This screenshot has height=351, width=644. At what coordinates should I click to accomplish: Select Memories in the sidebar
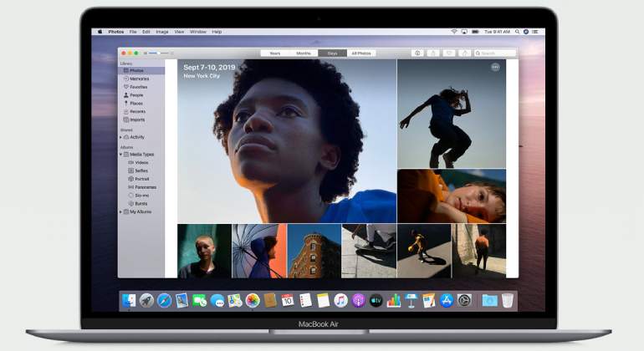tap(141, 79)
